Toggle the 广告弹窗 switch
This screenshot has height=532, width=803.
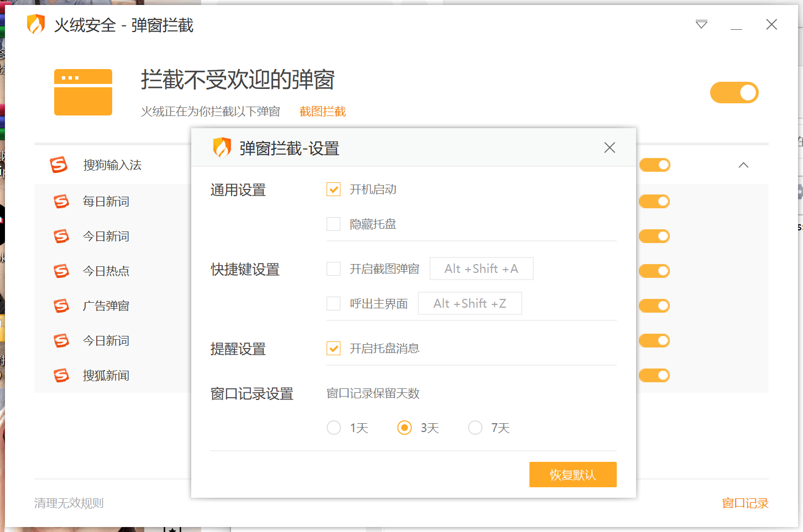click(655, 306)
